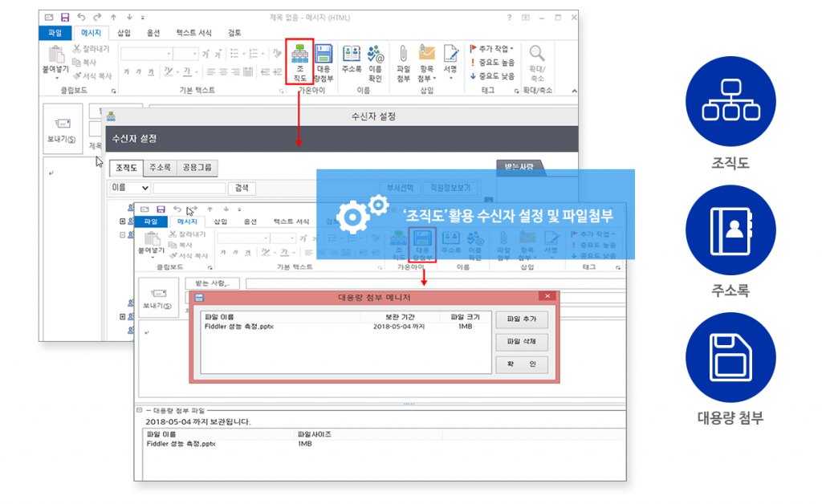The height and width of the screenshot is (504, 822).
Task: Open the 조직도 organization chart ribbon icon
Action: pyautogui.click(x=299, y=63)
